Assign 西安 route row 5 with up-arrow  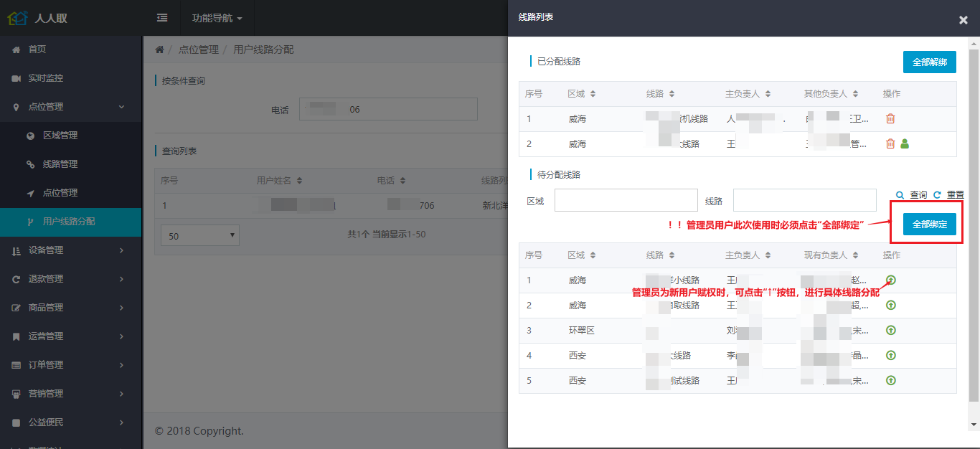point(891,381)
